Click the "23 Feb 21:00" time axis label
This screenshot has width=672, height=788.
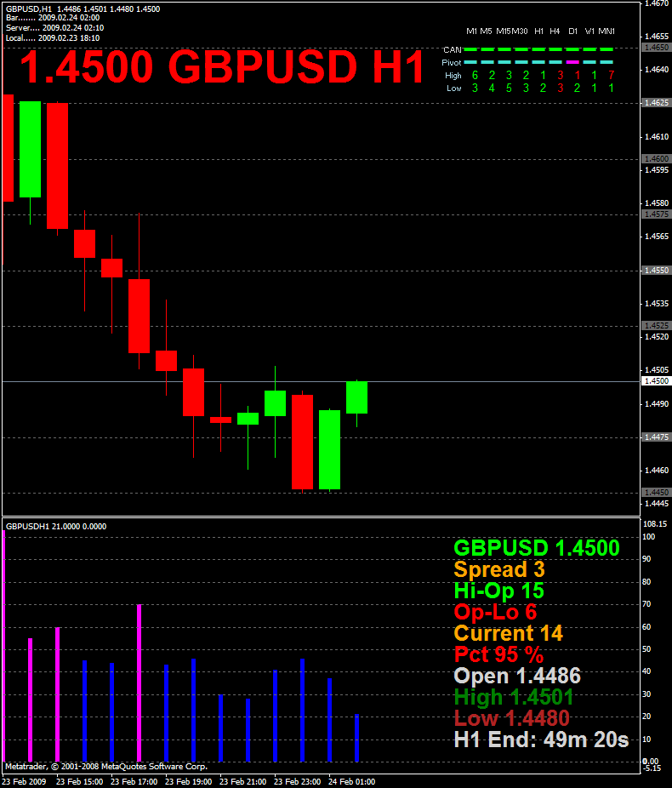coord(243,782)
